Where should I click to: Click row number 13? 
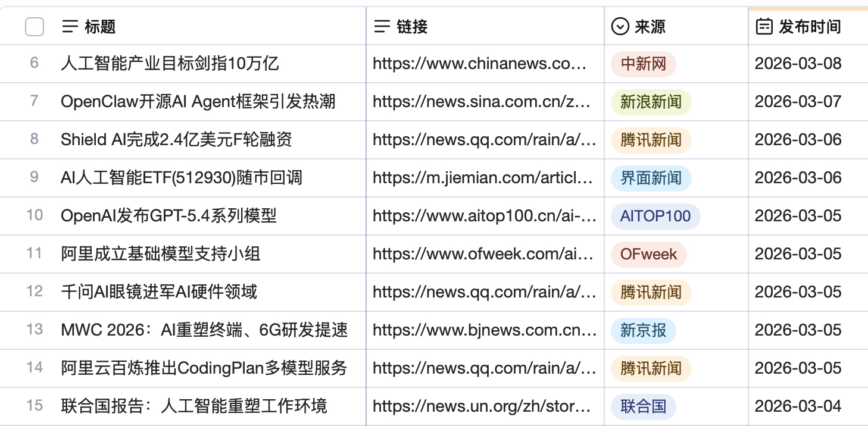(x=35, y=329)
